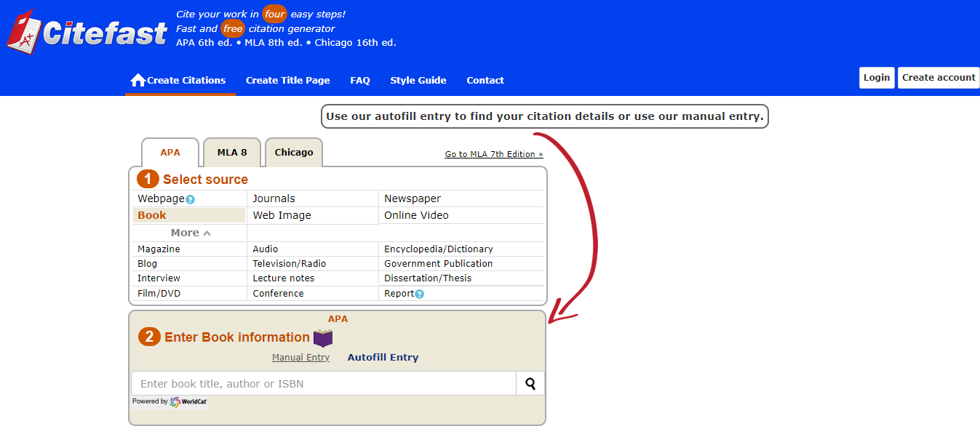Click the Login button
Image resolution: width=980 pixels, height=434 pixels.
pyautogui.click(x=877, y=78)
